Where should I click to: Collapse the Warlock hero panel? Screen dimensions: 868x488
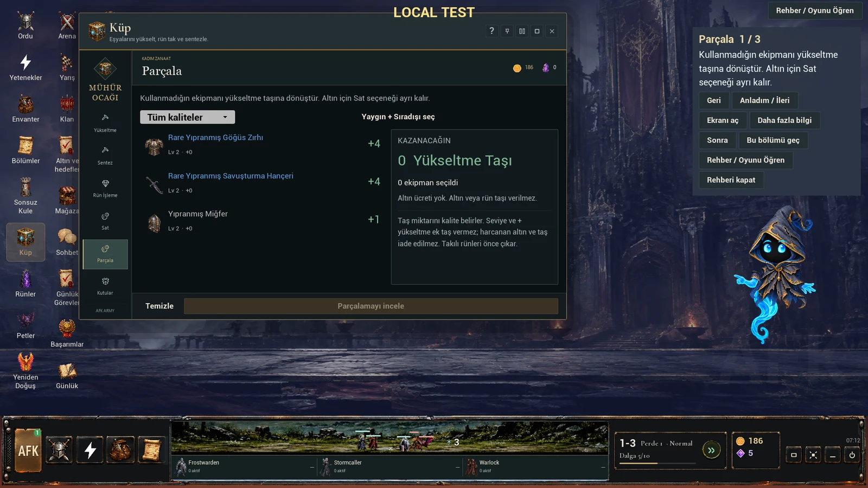pos(603,467)
